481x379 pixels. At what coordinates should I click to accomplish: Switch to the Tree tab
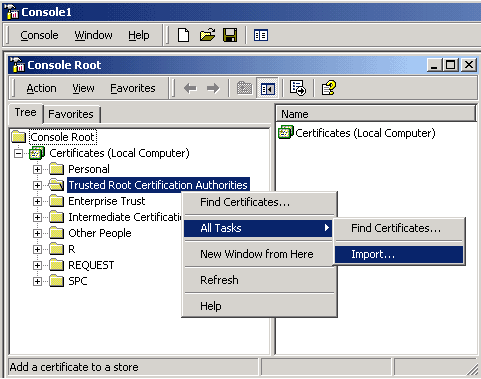(25, 113)
